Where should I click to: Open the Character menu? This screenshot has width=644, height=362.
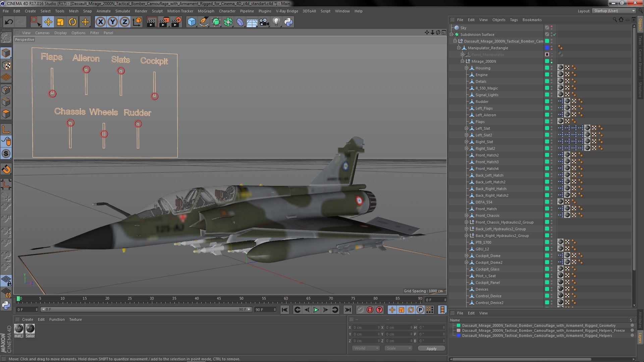click(x=227, y=11)
